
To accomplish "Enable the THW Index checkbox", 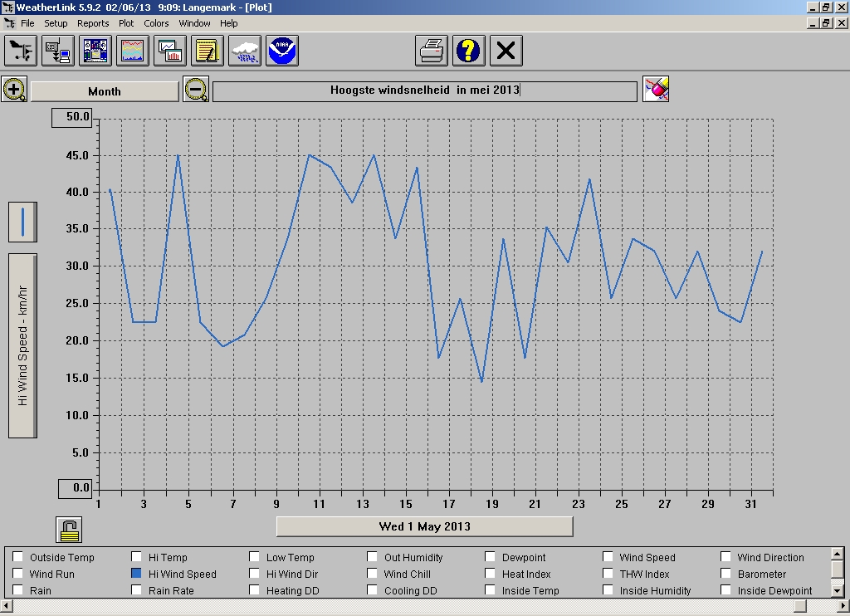I will [608, 573].
